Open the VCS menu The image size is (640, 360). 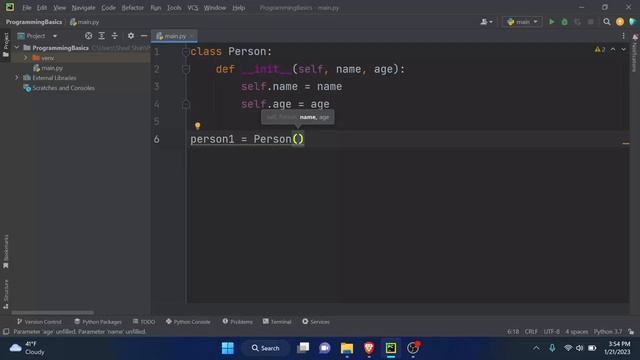193,8
